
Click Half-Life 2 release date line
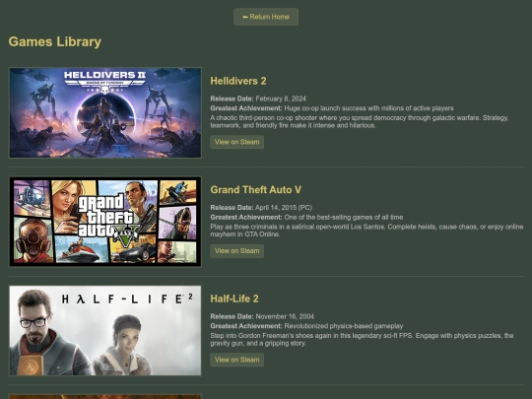pyautogui.click(x=262, y=316)
